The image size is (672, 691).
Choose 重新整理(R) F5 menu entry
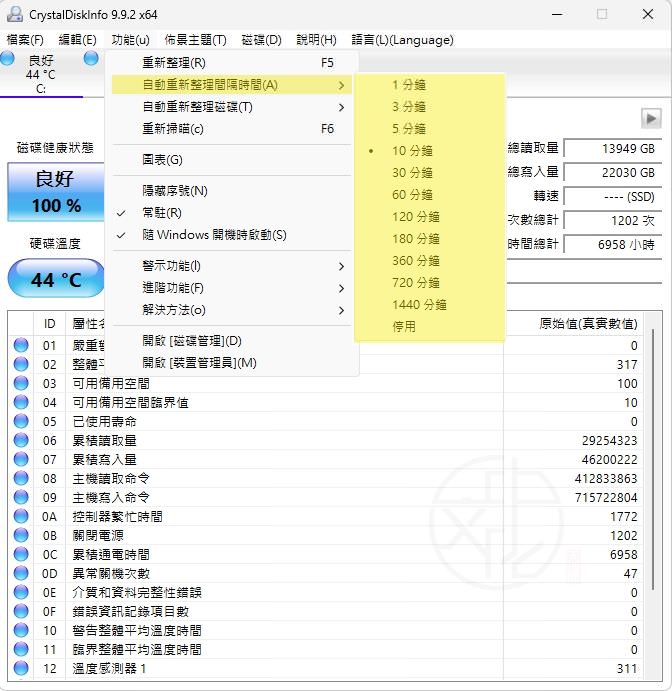pos(232,63)
